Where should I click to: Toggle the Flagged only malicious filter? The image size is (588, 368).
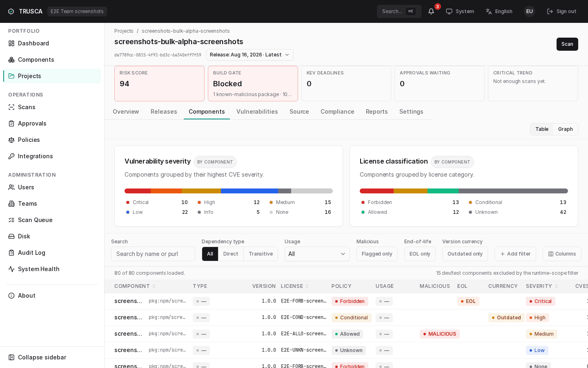[377, 254]
